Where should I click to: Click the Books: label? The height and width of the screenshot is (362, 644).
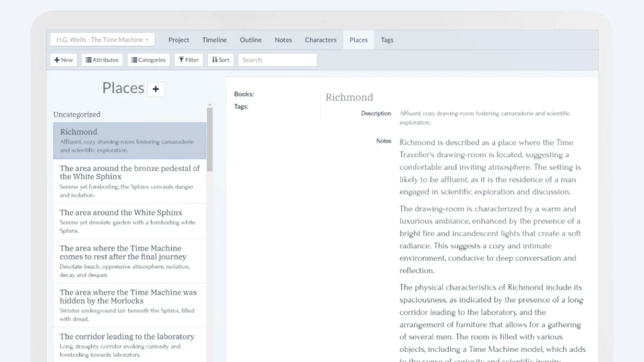[244, 94]
